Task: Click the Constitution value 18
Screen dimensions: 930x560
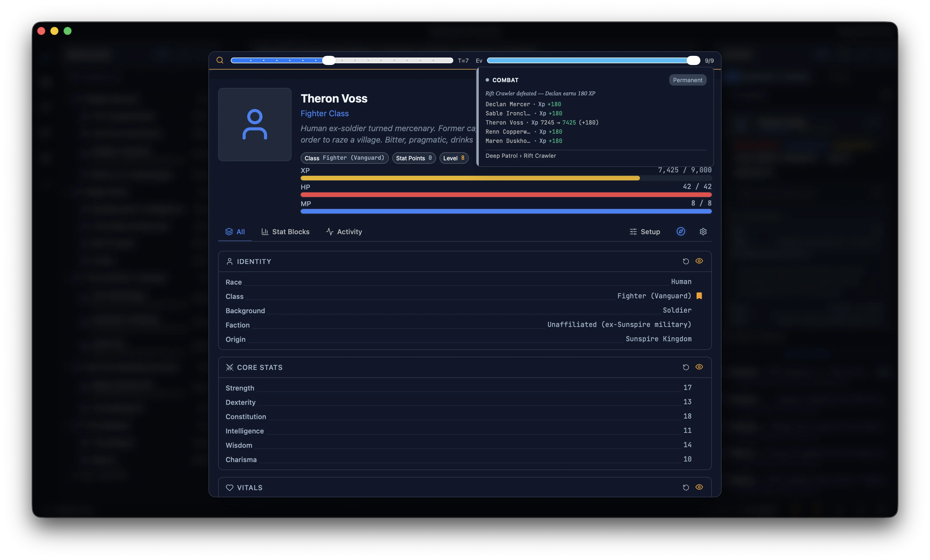Action: [x=687, y=416]
